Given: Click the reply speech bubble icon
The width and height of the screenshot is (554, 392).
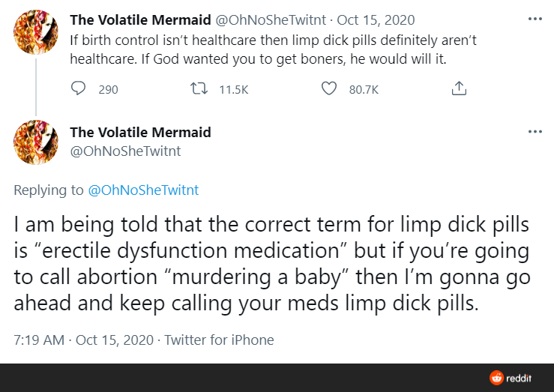Looking at the screenshot, I should pyautogui.click(x=78, y=89).
